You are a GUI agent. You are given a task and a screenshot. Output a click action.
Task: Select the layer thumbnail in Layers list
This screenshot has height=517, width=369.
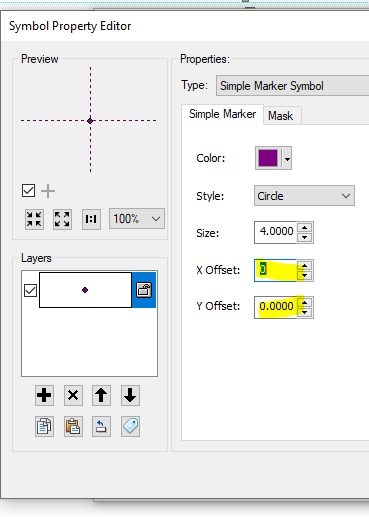(x=85, y=290)
